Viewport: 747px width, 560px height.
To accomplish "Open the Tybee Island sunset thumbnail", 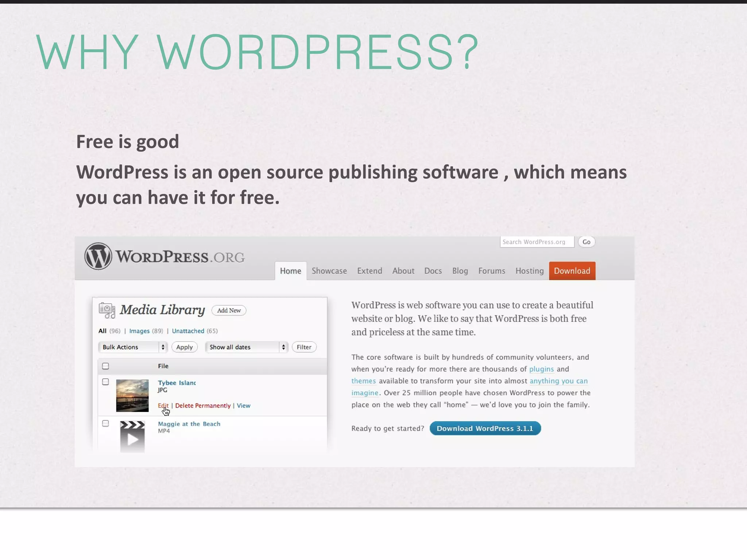I will pyautogui.click(x=132, y=396).
